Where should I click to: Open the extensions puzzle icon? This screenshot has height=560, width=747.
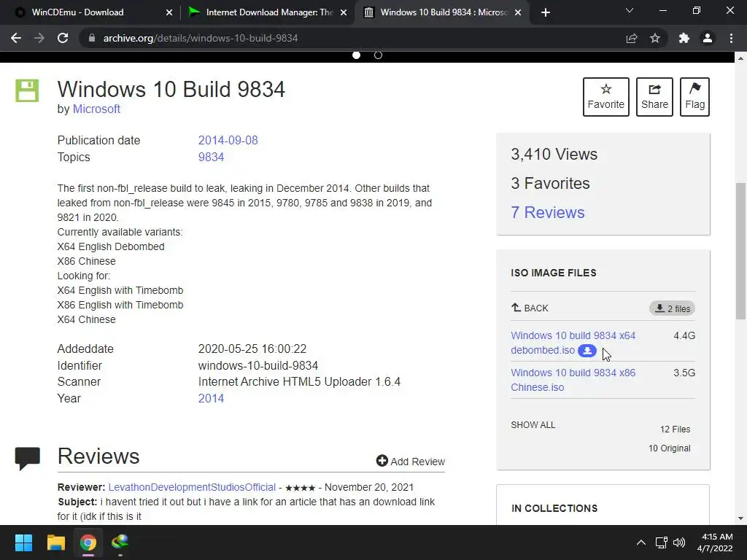point(684,38)
